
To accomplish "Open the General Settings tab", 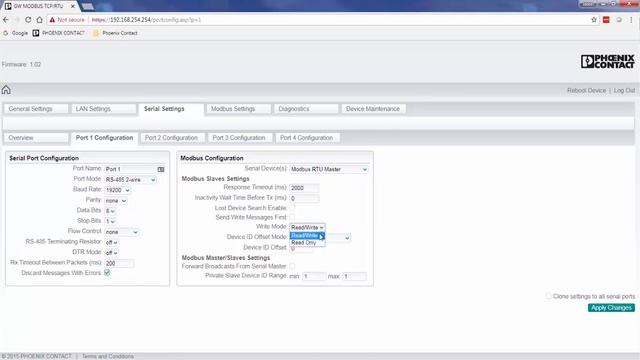I will point(36,109).
